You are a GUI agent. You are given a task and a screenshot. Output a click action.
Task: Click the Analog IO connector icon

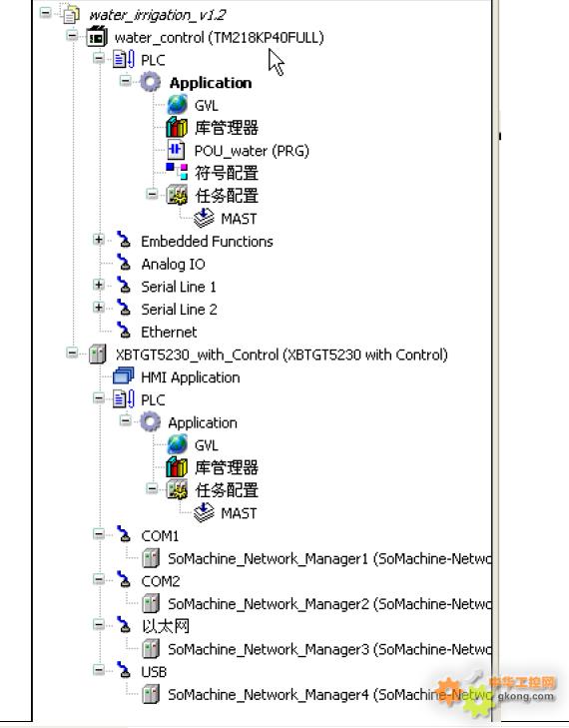[124, 263]
